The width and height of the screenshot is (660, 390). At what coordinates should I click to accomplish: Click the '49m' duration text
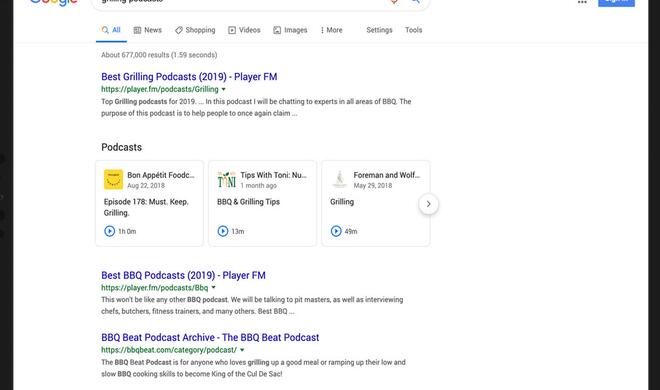351,231
